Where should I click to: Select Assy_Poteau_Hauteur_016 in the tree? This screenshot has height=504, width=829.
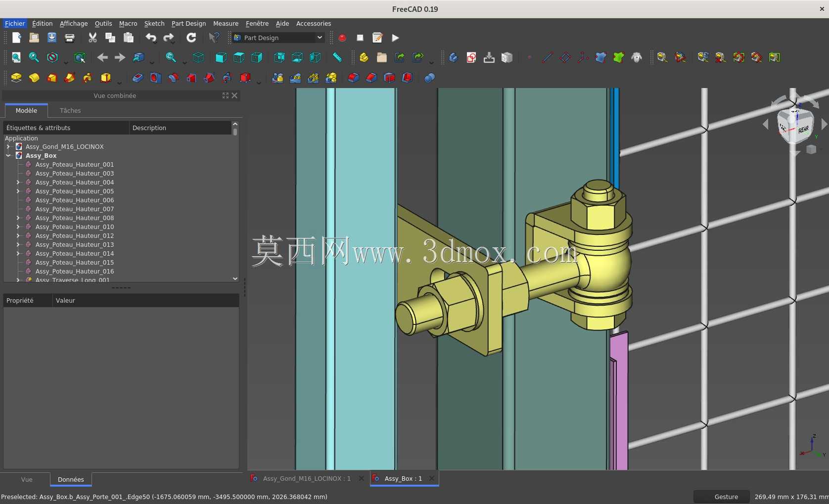point(75,272)
